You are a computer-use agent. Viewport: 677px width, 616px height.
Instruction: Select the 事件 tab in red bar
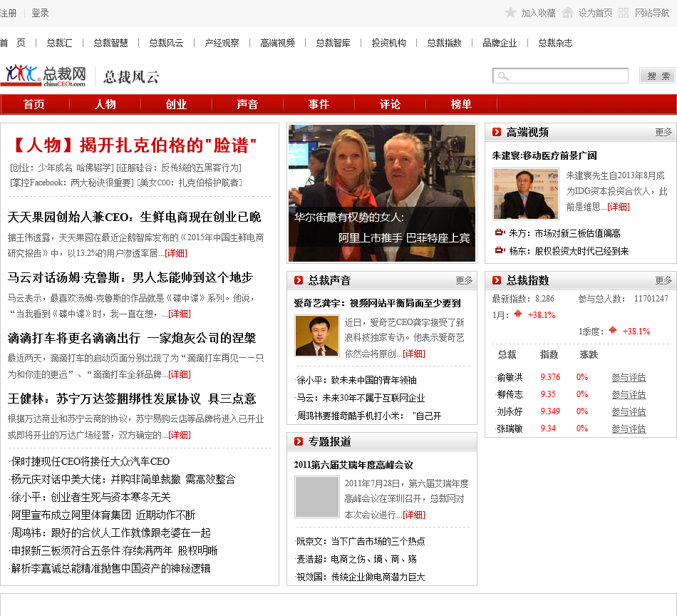point(319,104)
